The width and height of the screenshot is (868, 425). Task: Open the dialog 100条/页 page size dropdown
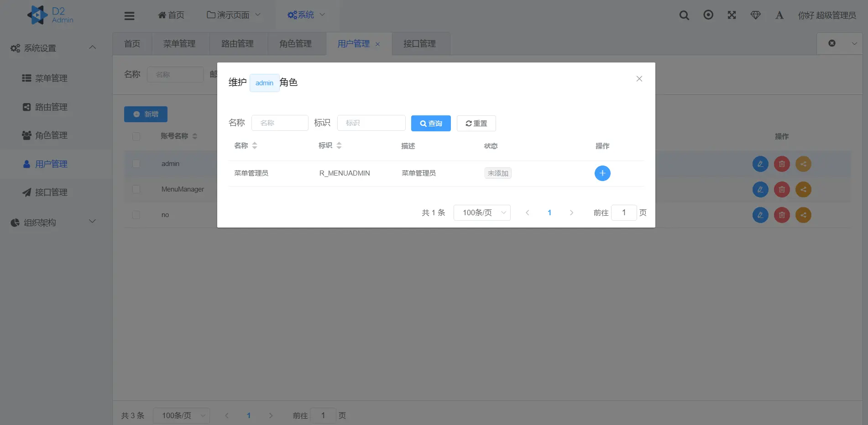(x=482, y=213)
